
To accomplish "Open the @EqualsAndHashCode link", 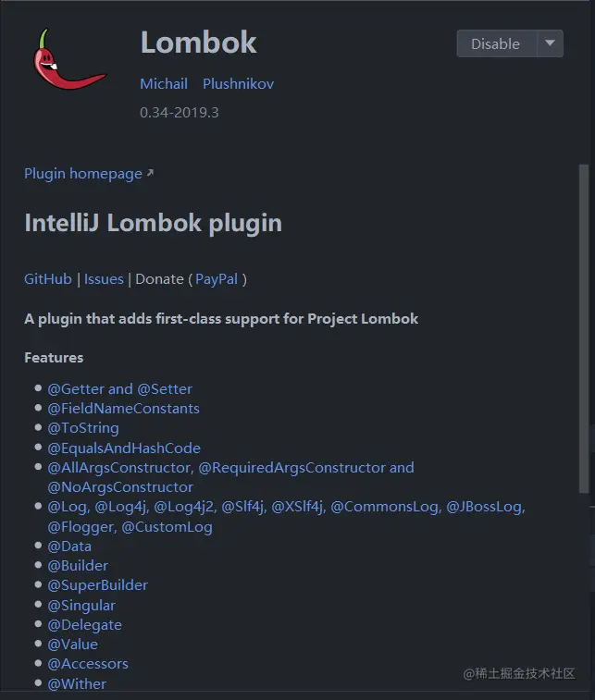I will [124, 448].
